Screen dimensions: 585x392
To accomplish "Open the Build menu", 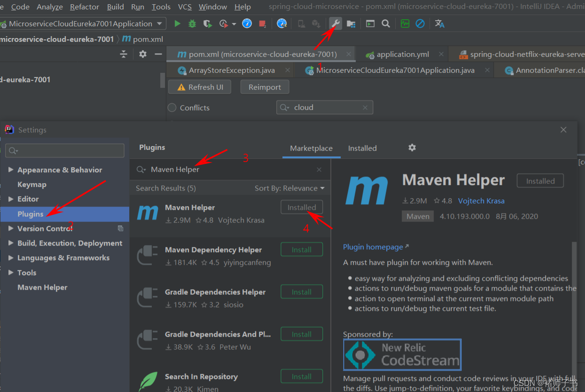I will tap(116, 7).
